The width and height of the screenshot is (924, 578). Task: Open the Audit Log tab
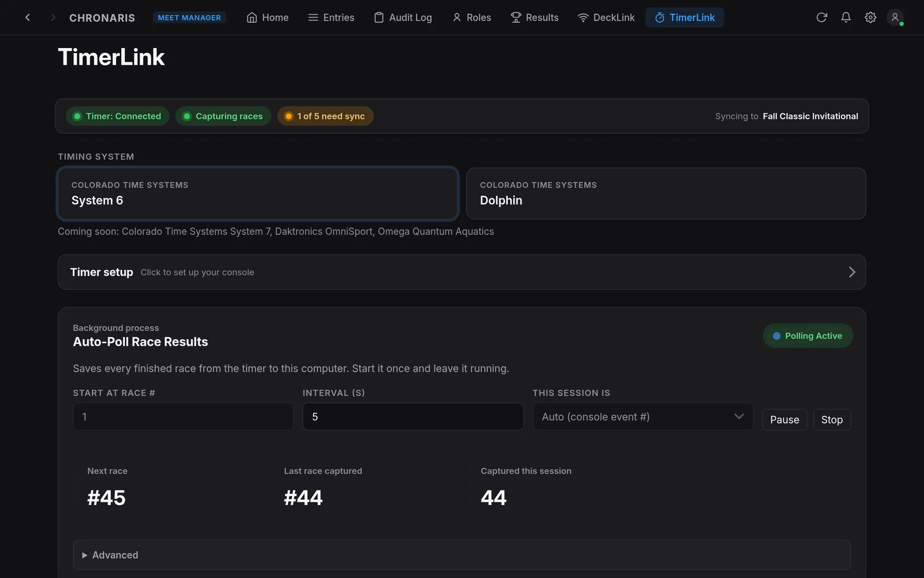point(403,18)
